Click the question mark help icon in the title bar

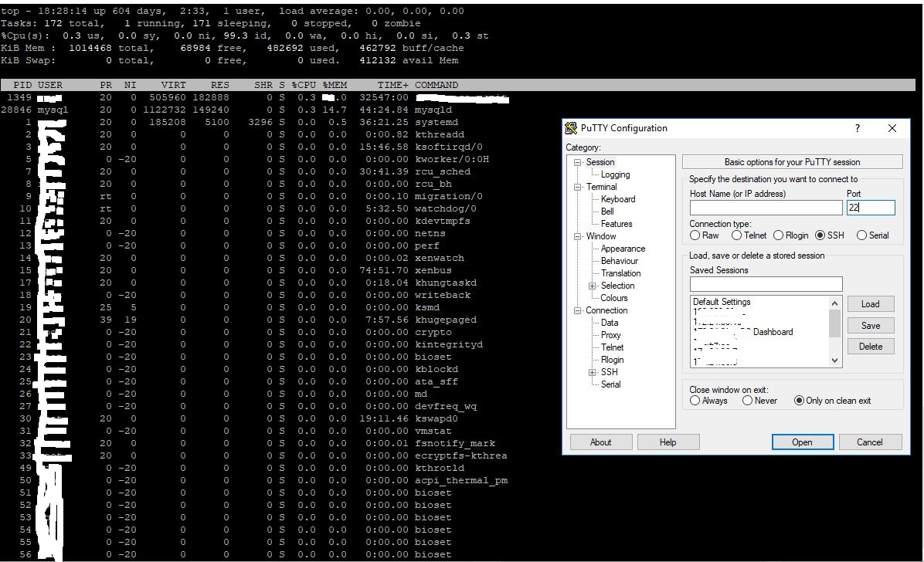click(857, 128)
